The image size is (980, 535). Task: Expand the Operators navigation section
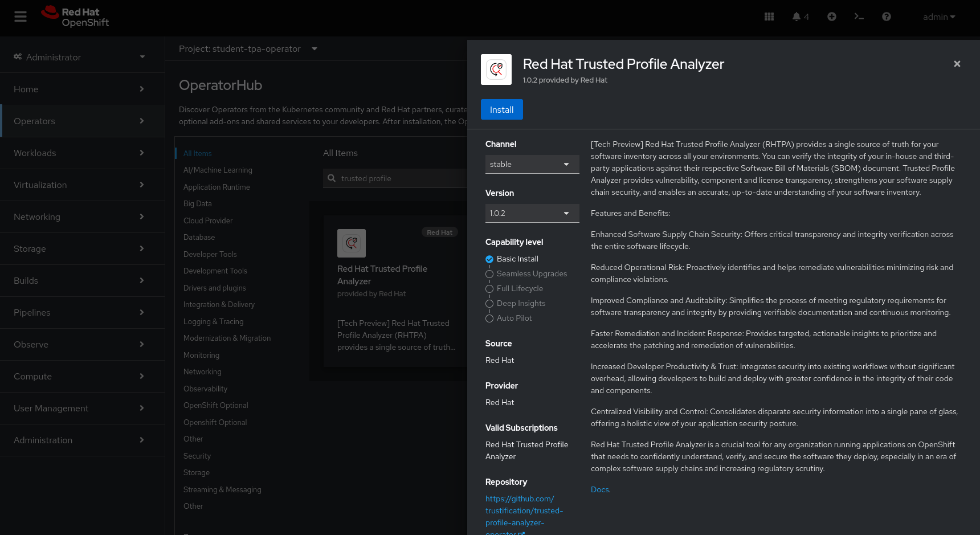(x=80, y=121)
